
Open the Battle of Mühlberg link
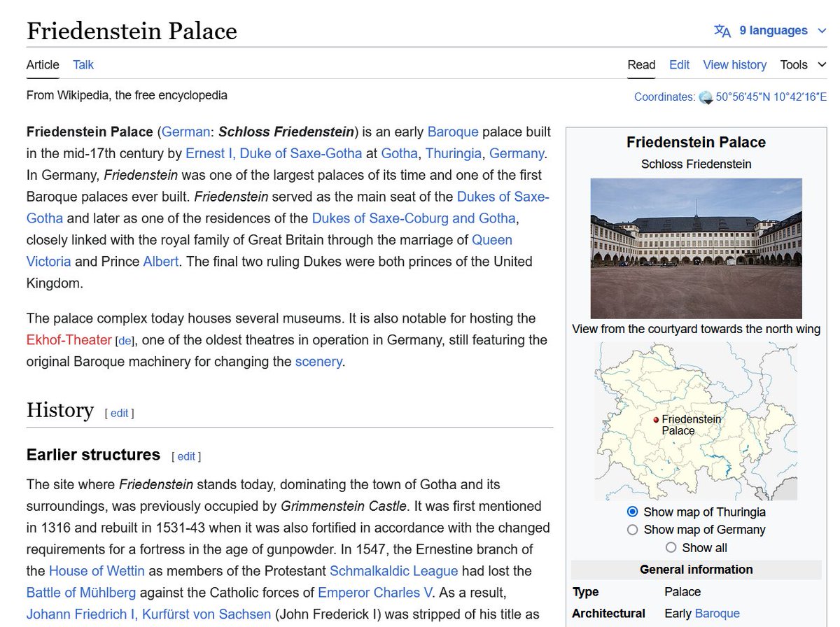[x=81, y=593]
